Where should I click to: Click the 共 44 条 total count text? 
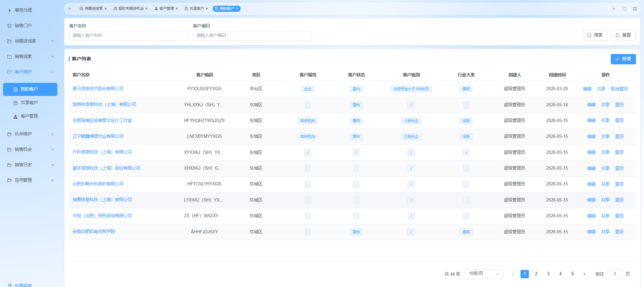[452, 274]
